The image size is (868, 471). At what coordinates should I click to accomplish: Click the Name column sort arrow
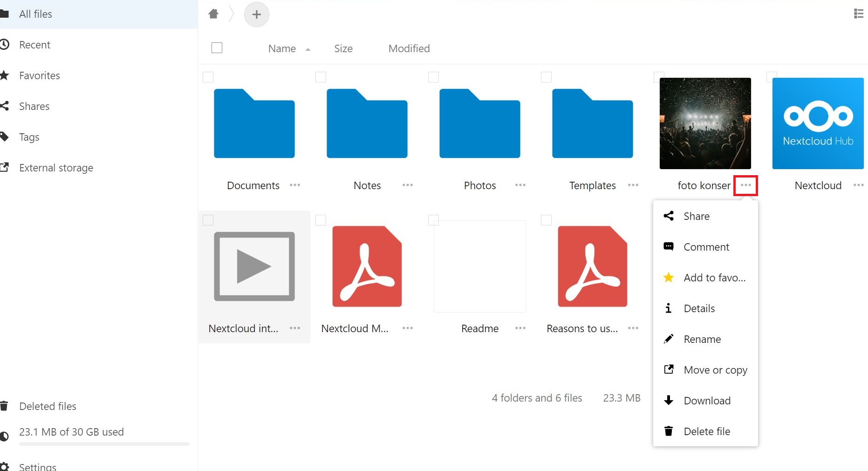pos(308,49)
